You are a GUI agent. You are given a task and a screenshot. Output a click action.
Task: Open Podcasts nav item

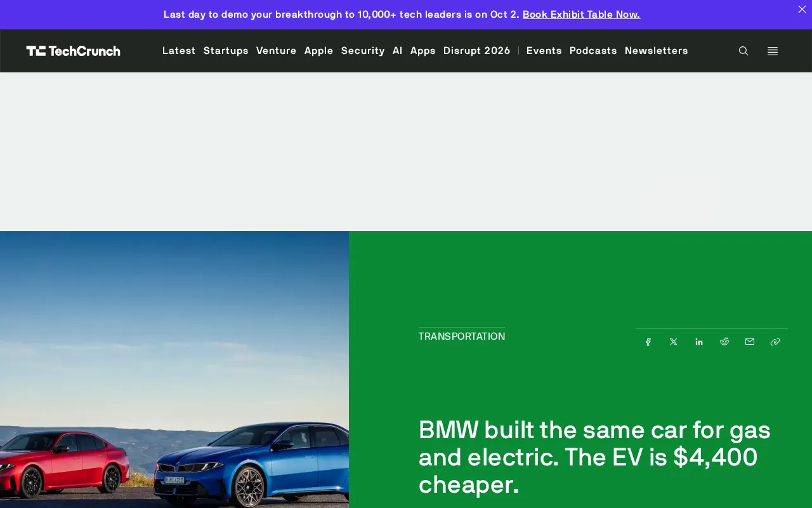point(593,51)
